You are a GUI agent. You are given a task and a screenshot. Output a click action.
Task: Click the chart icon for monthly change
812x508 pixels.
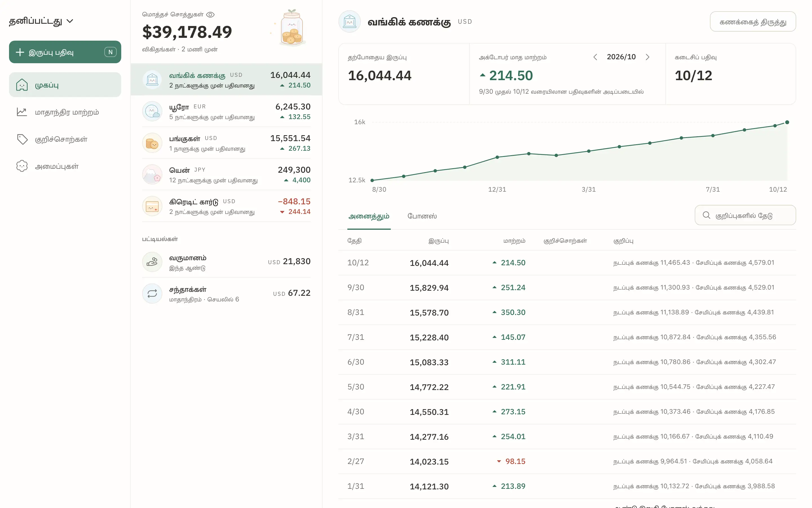(x=22, y=112)
